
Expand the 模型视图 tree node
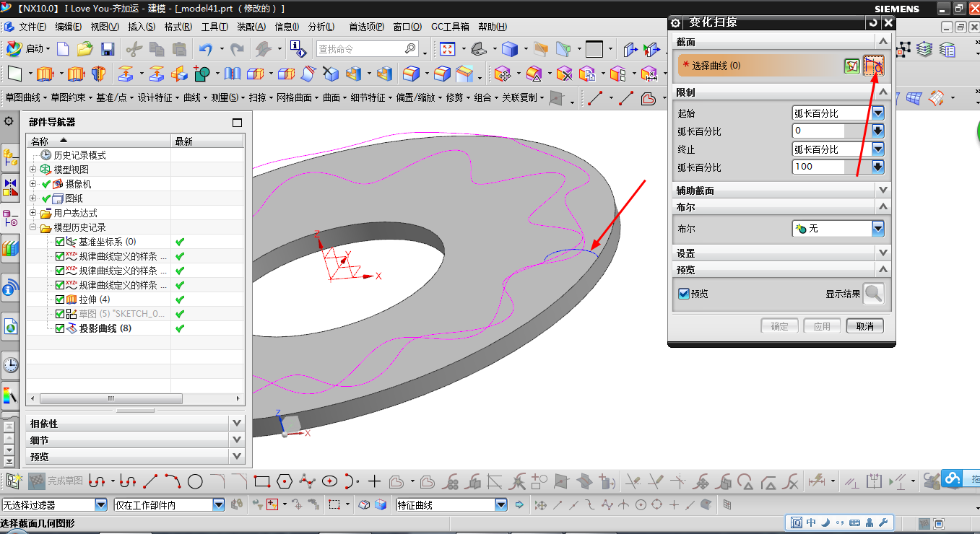(x=33, y=170)
